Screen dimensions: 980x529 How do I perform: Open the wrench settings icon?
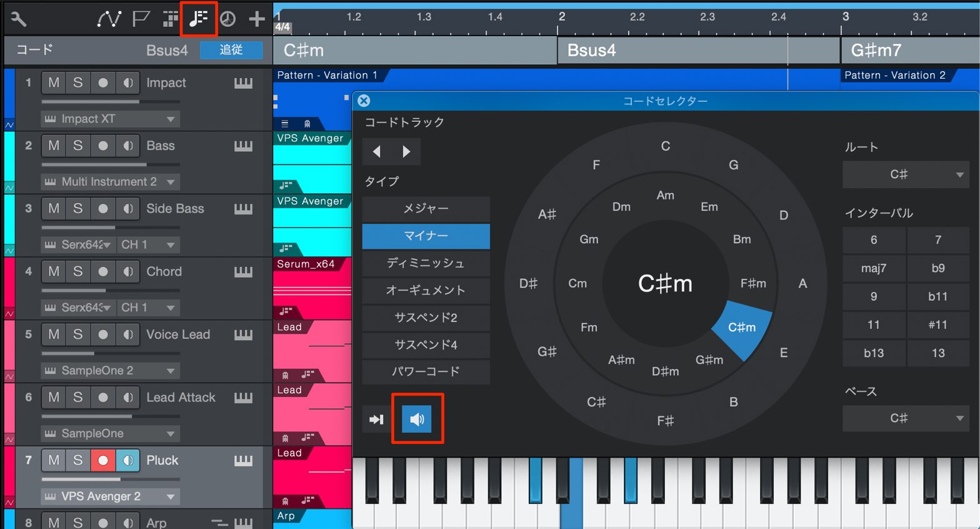pyautogui.click(x=19, y=19)
